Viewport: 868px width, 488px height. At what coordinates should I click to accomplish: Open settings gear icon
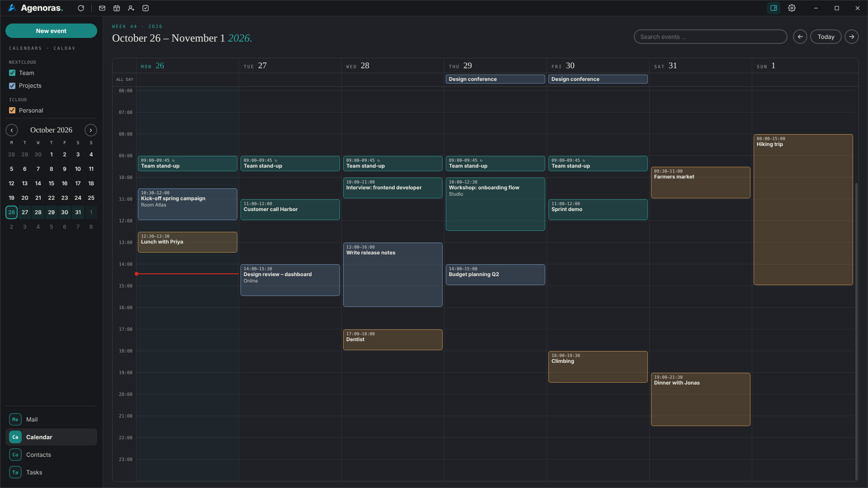[792, 8]
